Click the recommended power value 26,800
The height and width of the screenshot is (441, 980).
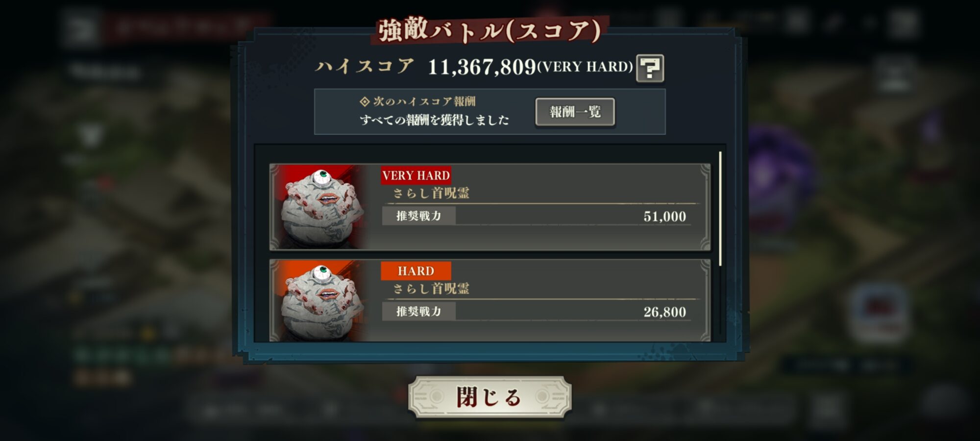(x=664, y=312)
